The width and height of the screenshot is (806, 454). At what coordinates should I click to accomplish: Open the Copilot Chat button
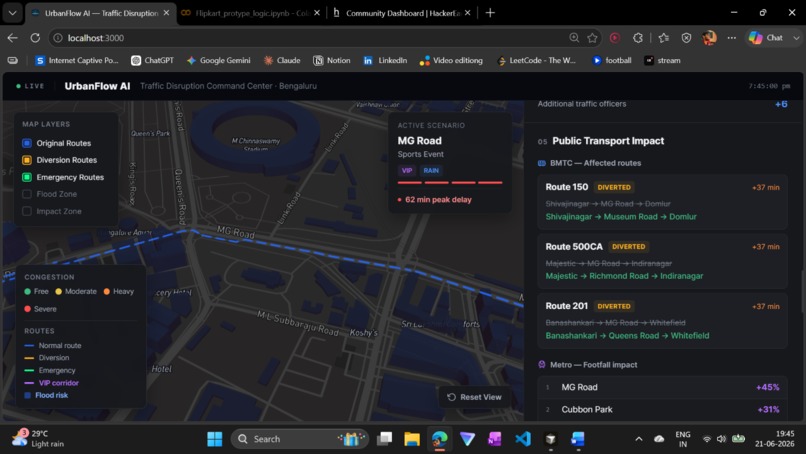(x=766, y=38)
